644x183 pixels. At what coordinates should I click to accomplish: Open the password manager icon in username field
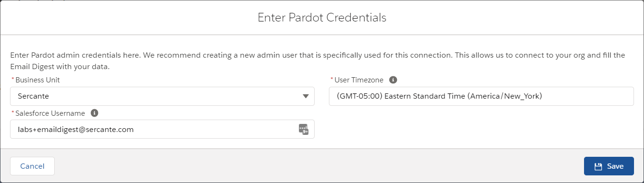304,129
